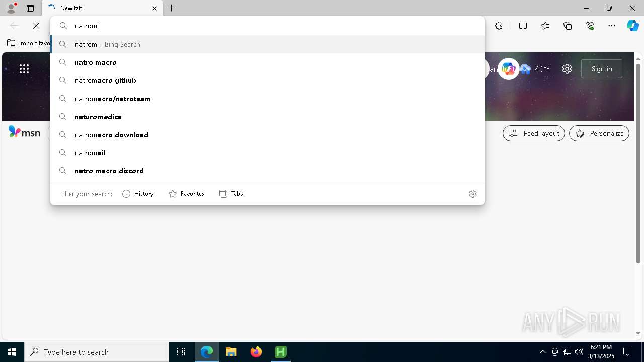The height and width of the screenshot is (362, 644).
Task: Open the MSN logo link
Action: [x=24, y=132]
